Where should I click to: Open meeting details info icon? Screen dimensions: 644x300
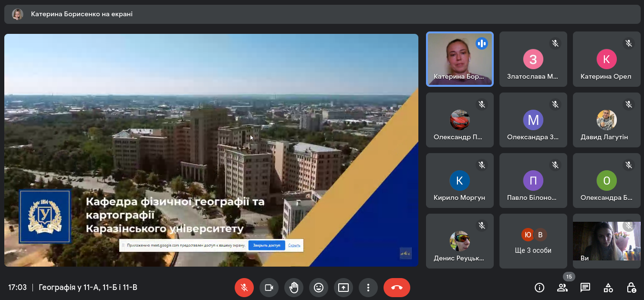pos(540,288)
